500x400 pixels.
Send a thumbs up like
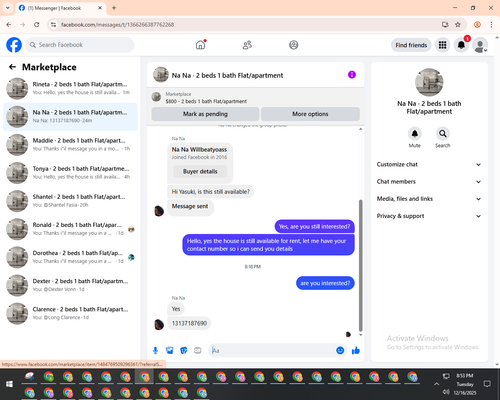pos(356,350)
